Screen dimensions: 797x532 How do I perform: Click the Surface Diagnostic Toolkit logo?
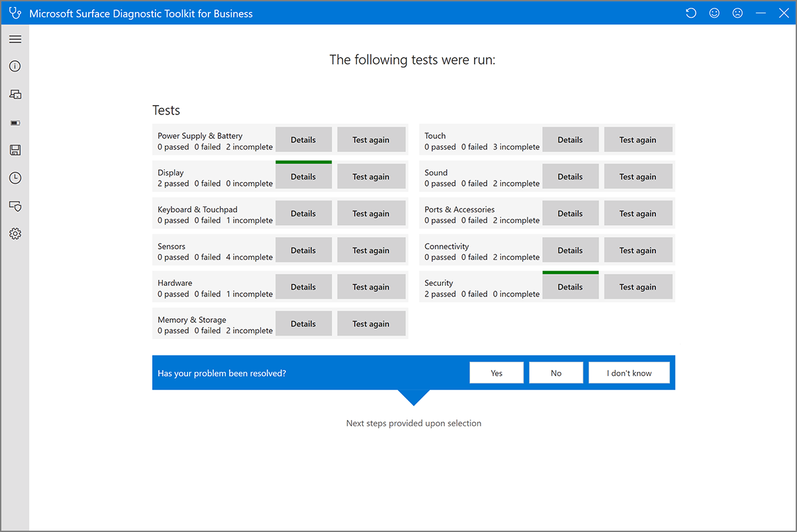click(x=15, y=13)
